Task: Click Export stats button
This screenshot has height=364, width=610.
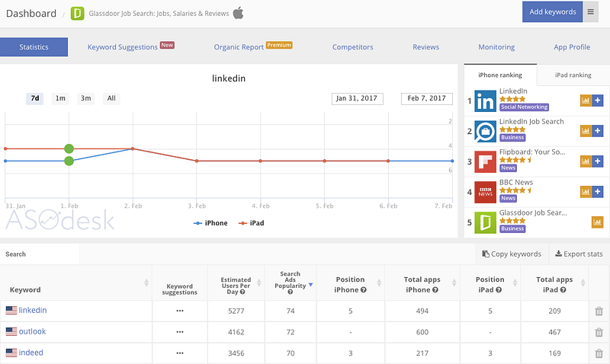Action: [579, 254]
